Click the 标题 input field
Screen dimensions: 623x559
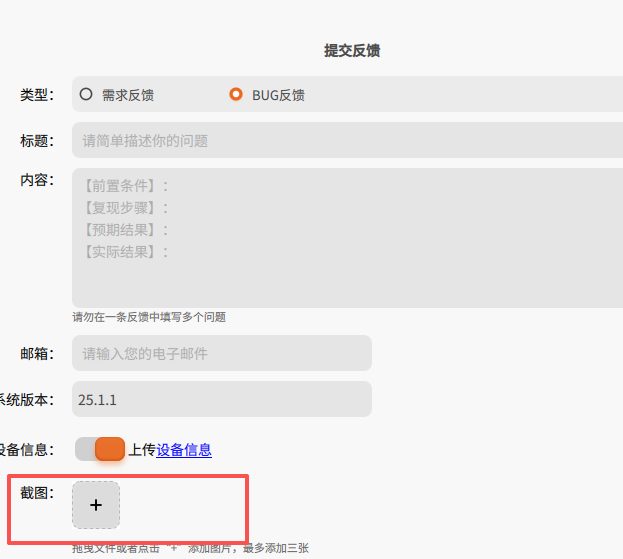coord(347,140)
